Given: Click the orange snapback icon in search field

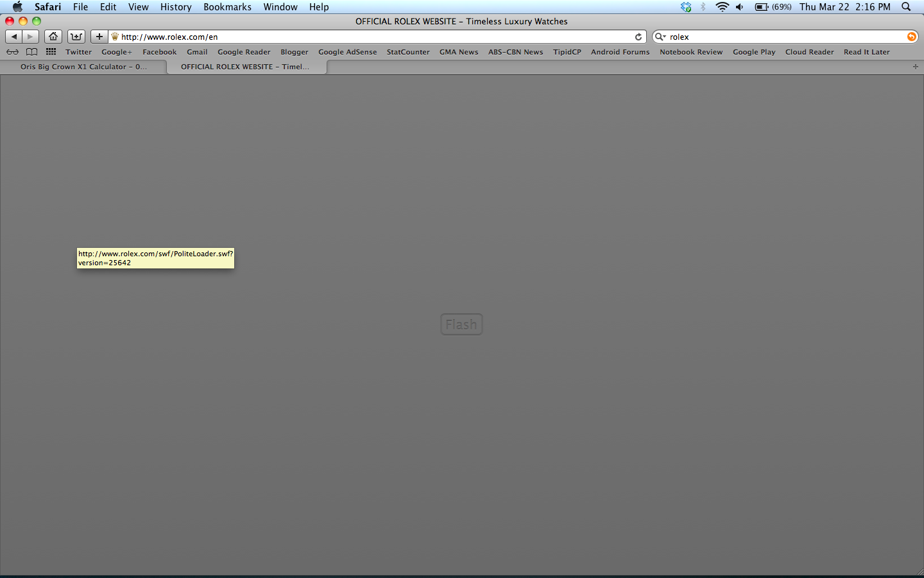Looking at the screenshot, I should click(911, 37).
